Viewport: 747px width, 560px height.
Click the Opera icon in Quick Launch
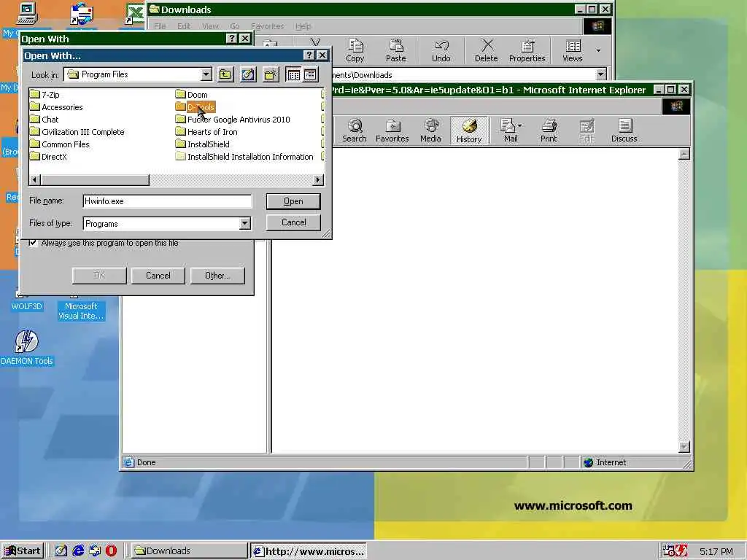pos(111,551)
